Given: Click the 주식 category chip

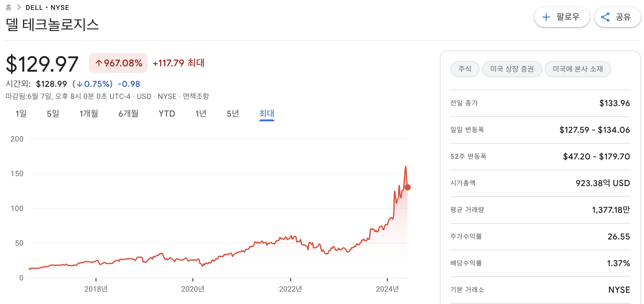Looking at the screenshot, I should [465, 69].
